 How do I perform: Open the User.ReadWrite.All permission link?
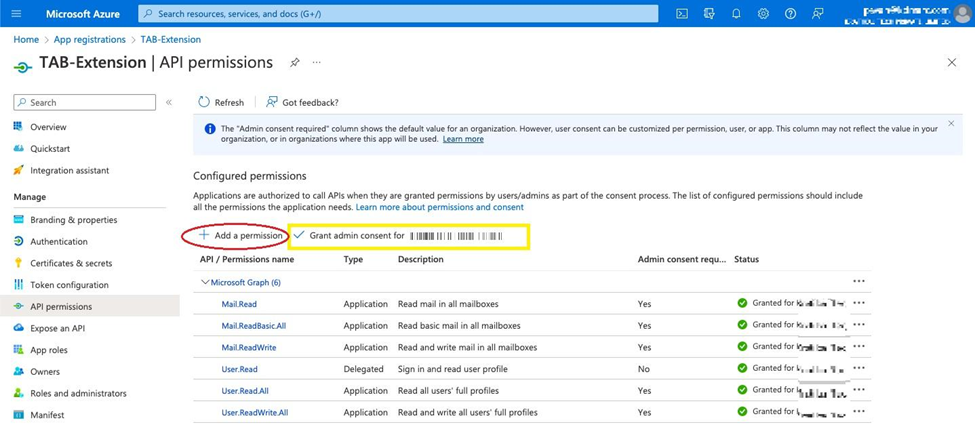coord(255,412)
